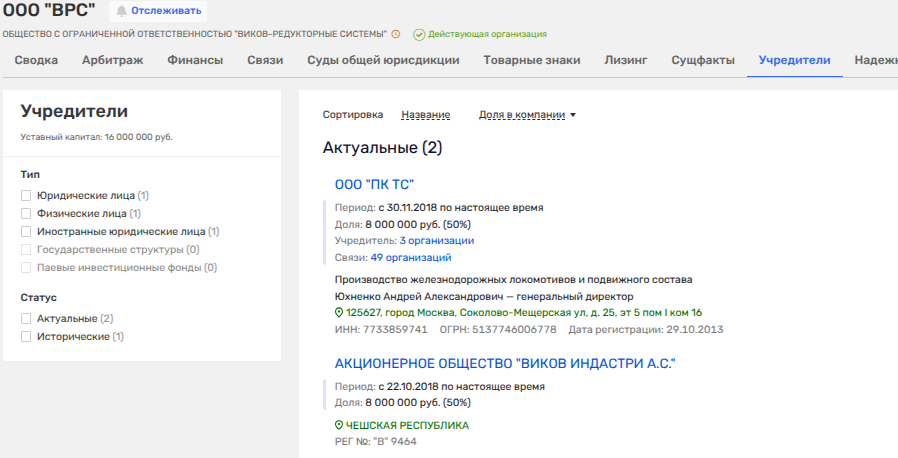Image resolution: width=898 pixels, height=458 pixels.
Task: Switch to the Арбитраж tab
Action: point(112,60)
